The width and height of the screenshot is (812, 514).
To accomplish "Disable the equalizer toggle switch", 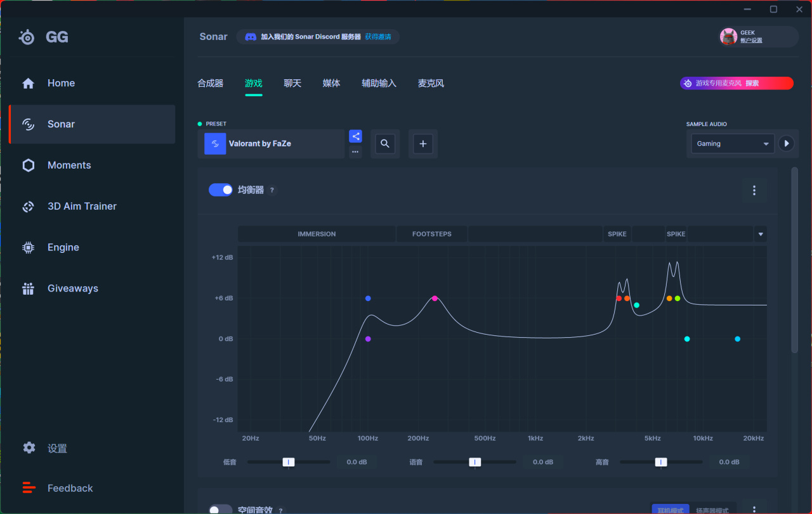I will (221, 190).
